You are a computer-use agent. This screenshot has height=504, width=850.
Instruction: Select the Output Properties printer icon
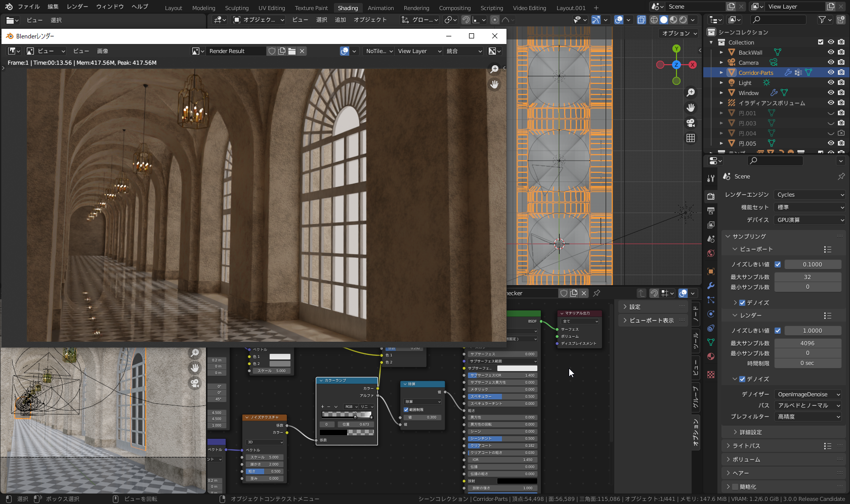click(711, 210)
